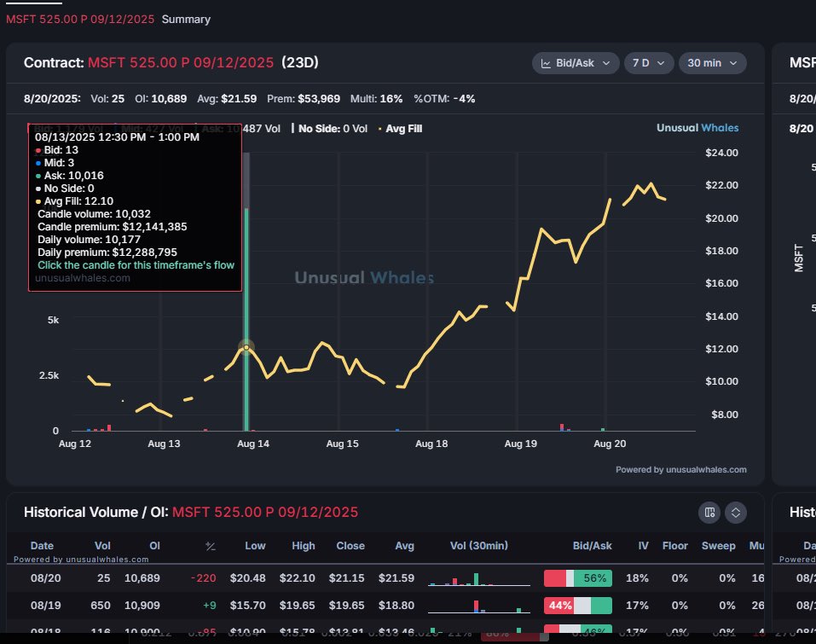Click the highlighted Avg Fill point marker
Viewport: 816px width, 644px height.
pos(246,346)
